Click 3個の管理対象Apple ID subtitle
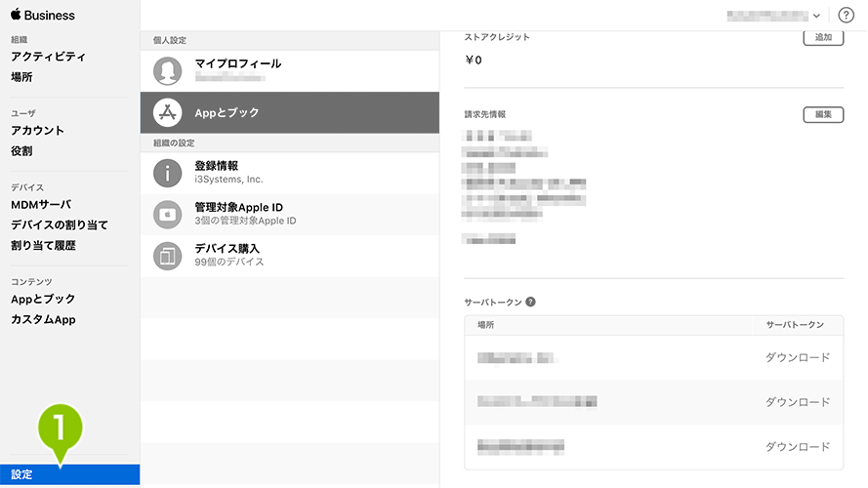 245,221
